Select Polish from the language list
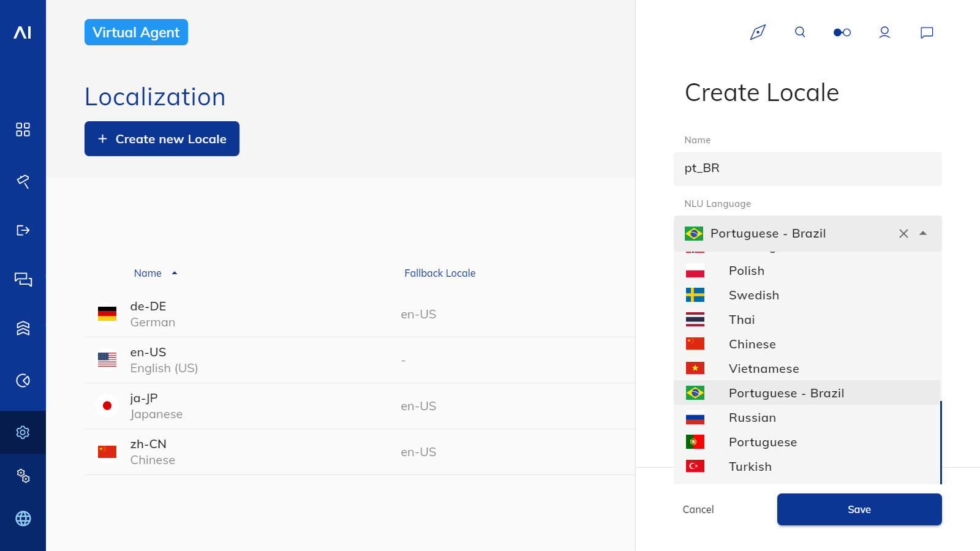980x551 pixels. pyautogui.click(x=746, y=271)
